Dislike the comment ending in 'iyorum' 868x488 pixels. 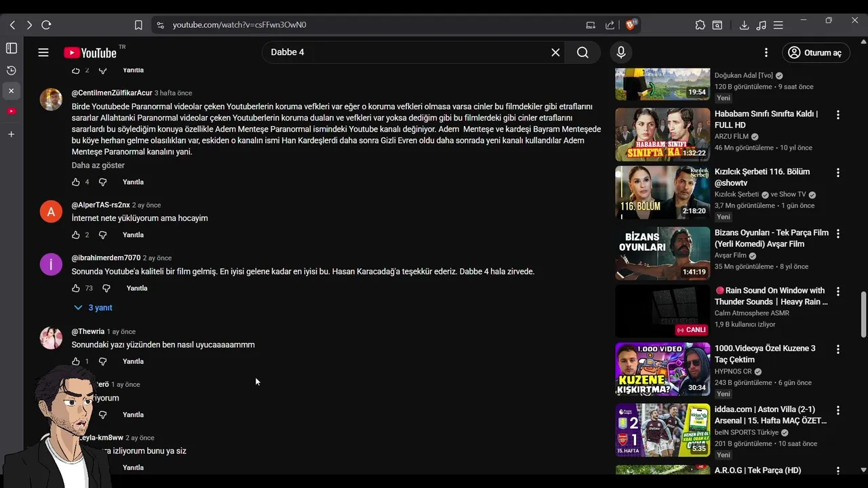[103, 415]
